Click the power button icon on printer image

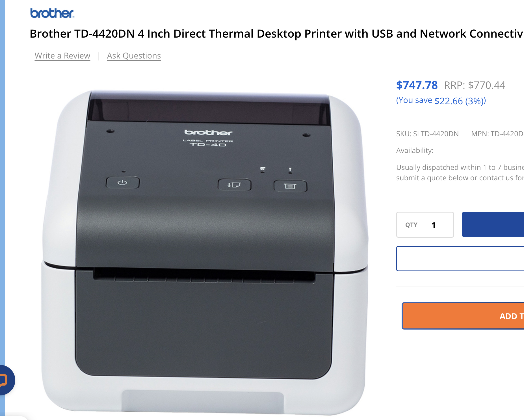coord(122,183)
